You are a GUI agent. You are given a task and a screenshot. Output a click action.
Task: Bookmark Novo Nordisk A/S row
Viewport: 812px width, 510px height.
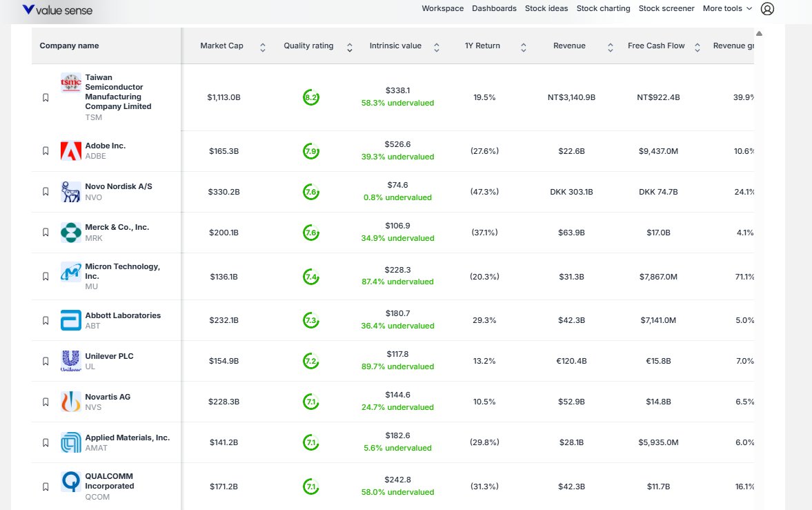tap(46, 192)
